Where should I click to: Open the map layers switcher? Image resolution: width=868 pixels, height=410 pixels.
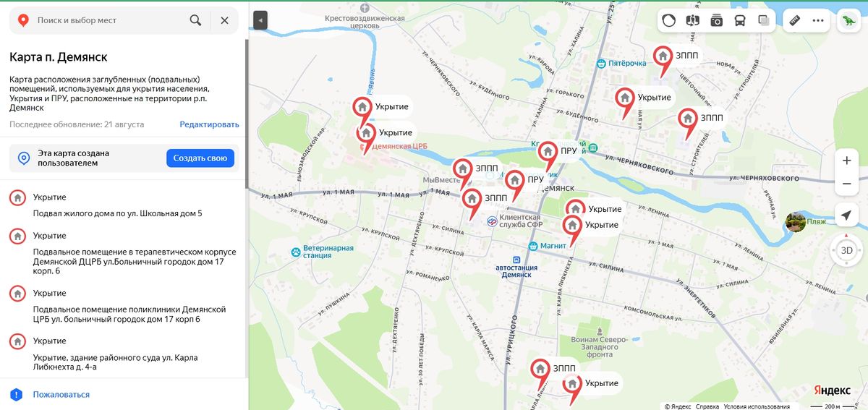tap(764, 20)
